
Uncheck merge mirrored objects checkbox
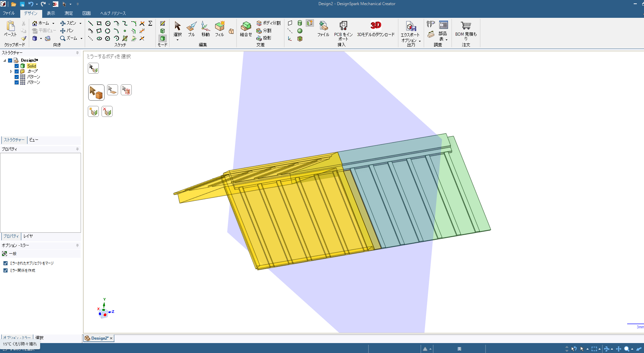tap(5, 263)
